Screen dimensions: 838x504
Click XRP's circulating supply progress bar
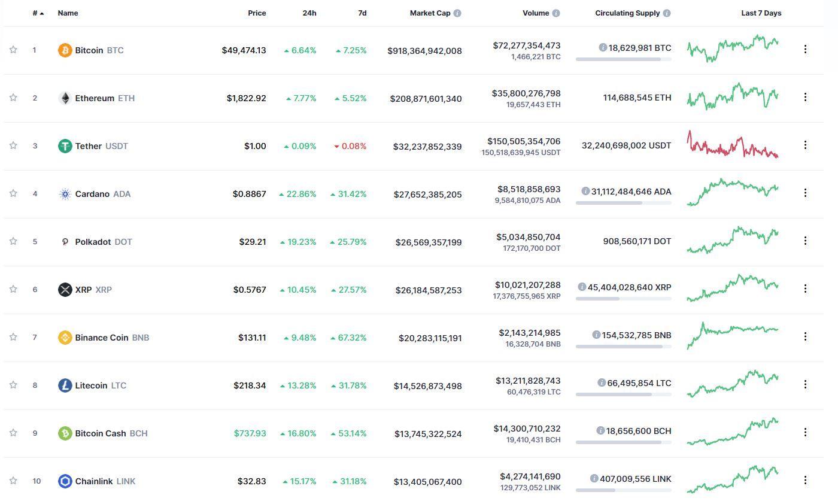point(624,299)
